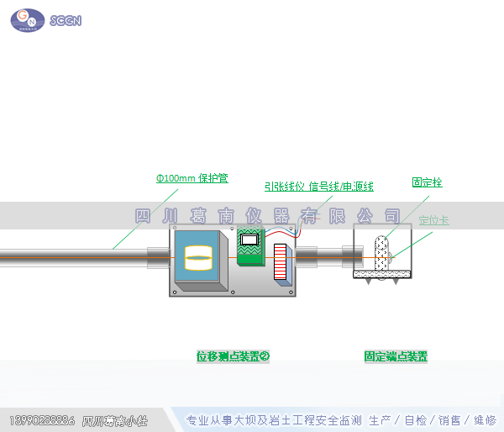504x432 pixels.
Task: Click the hatched base of fixed-end device
Action: click(x=381, y=274)
